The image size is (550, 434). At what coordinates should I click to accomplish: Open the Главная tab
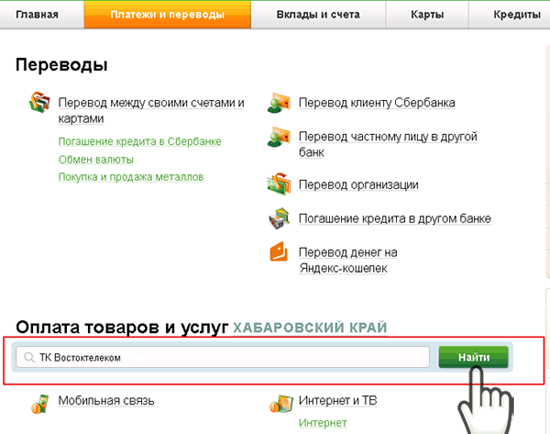coord(37,15)
